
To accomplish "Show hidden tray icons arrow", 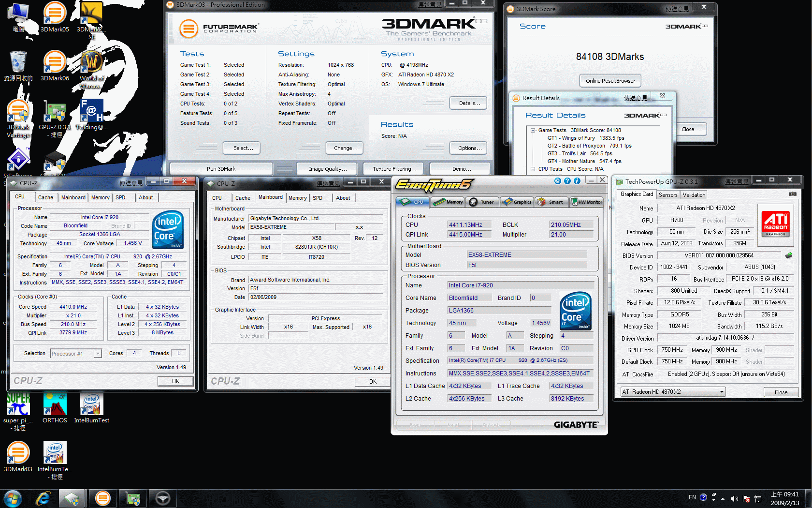I will tap(723, 498).
